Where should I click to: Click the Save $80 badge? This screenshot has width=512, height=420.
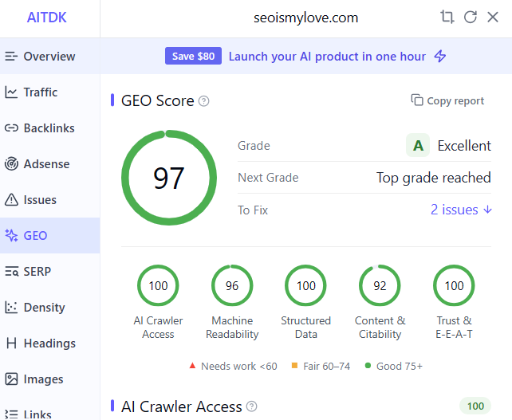point(193,56)
